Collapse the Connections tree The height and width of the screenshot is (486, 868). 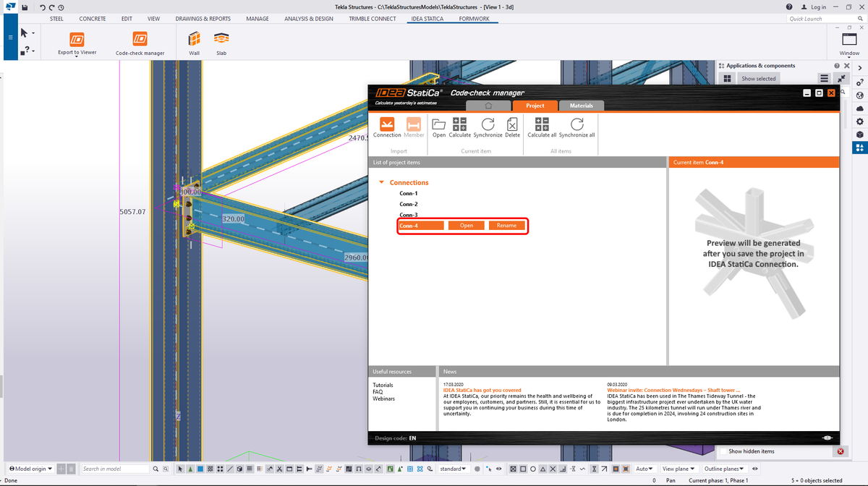tap(381, 182)
